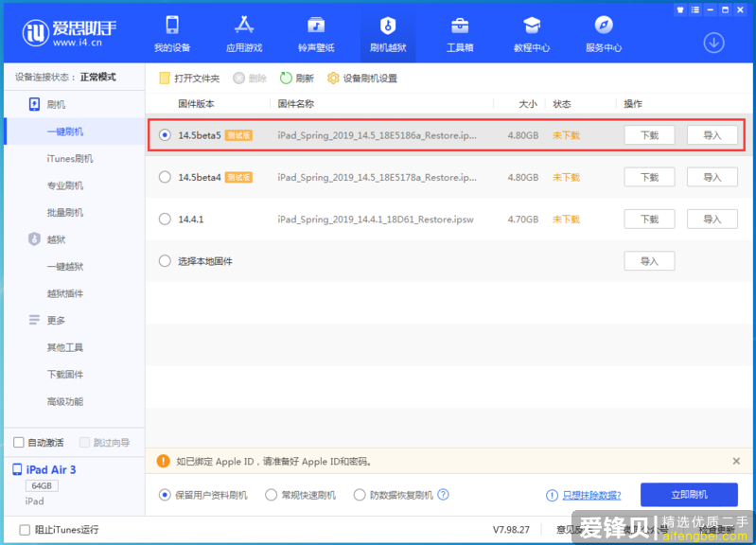Download the 14.5beta4 firmware

point(649,177)
